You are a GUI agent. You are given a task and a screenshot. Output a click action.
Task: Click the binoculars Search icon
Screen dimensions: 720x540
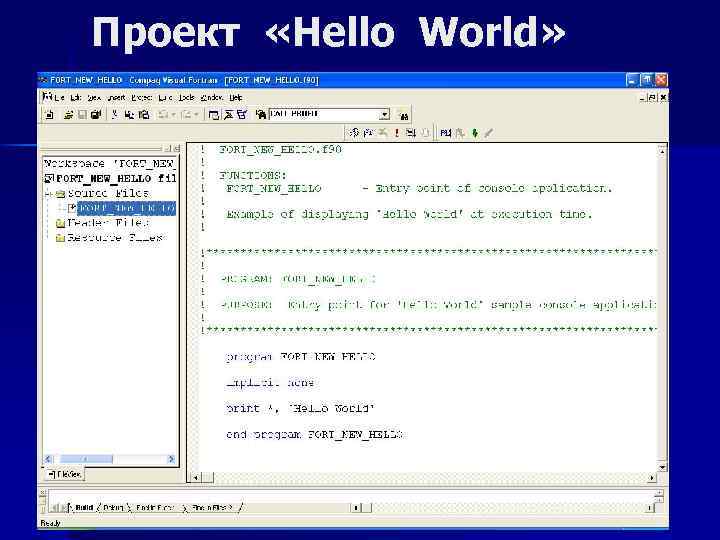click(404, 116)
